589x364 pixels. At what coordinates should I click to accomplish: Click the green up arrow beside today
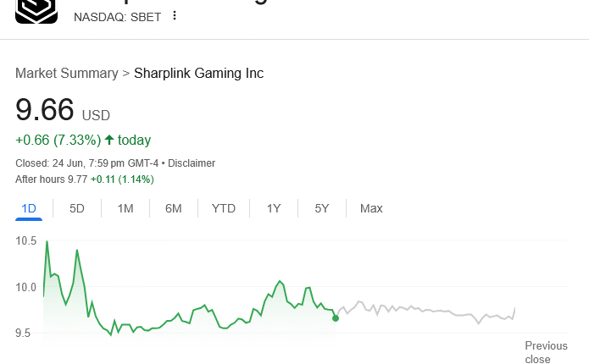pos(109,139)
